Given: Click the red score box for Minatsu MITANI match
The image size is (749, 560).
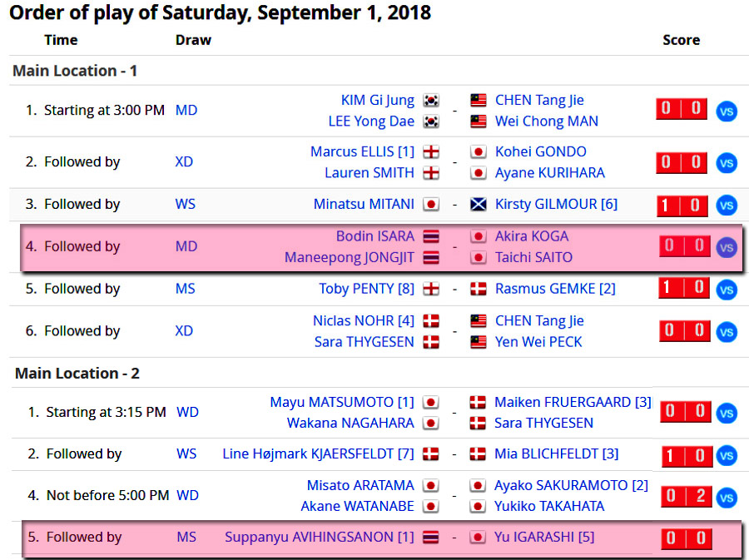Looking at the screenshot, I should (x=682, y=205).
